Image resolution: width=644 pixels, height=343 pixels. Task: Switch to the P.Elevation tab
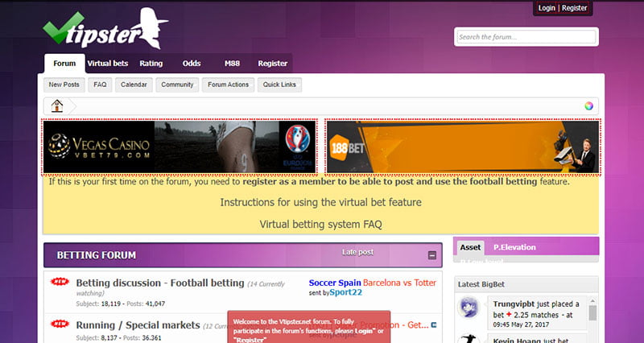(514, 247)
